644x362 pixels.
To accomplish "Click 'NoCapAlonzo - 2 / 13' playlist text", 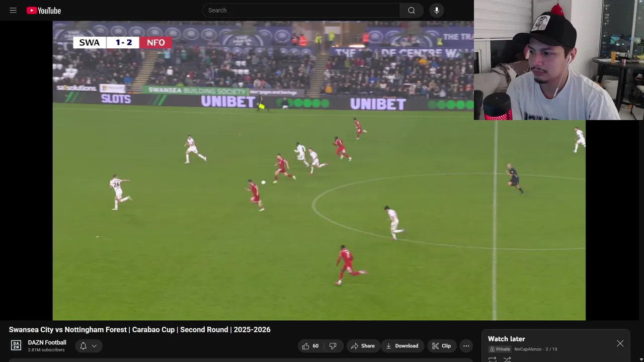I will click(x=535, y=349).
